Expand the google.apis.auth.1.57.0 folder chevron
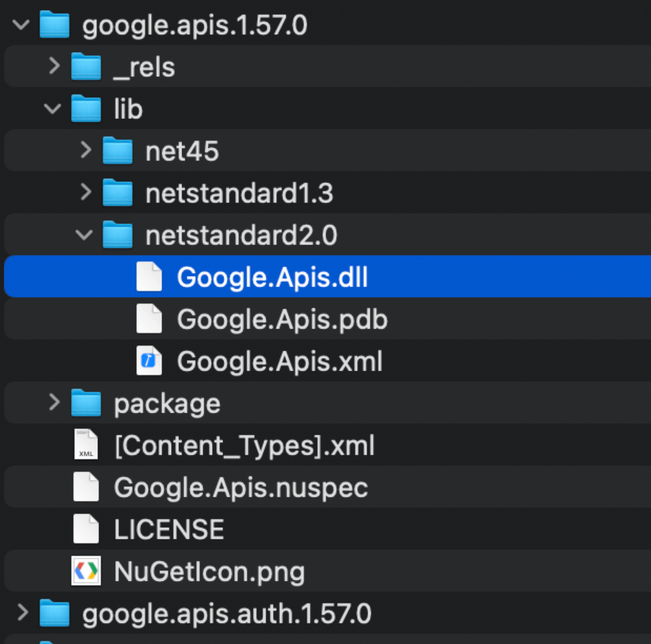The height and width of the screenshot is (644, 651). point(22,612)
